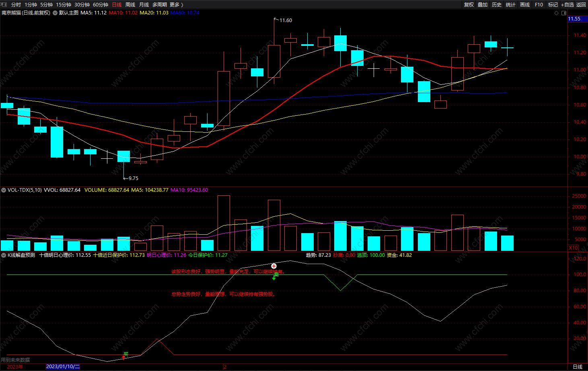This screenshot has width=588, height=371.
Task: Click the 复权 adjustment button
Action: [x=469, y=4]
